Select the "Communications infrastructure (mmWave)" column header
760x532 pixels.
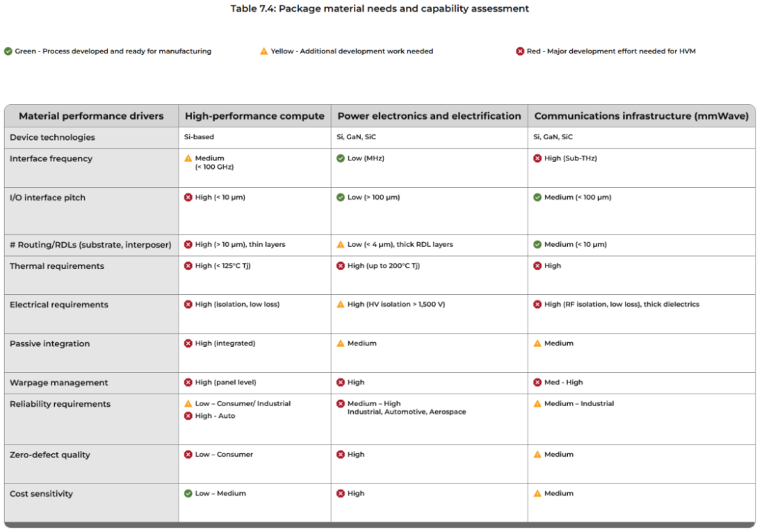[x=640, y=116]
